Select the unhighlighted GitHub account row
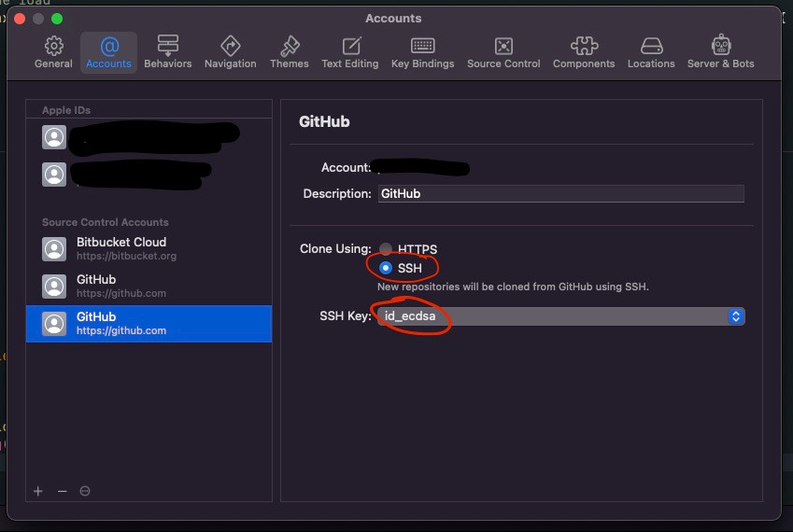793x532 pixels. pos(149,286)
